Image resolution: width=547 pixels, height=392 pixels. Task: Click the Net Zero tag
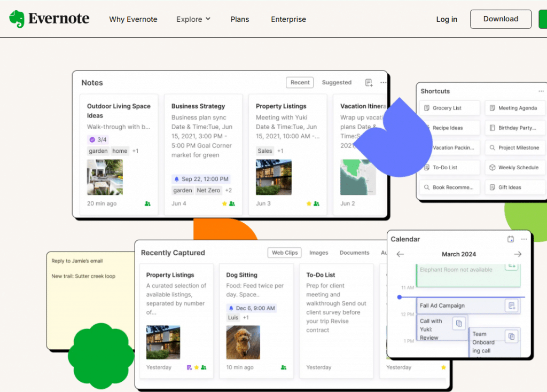208,190
